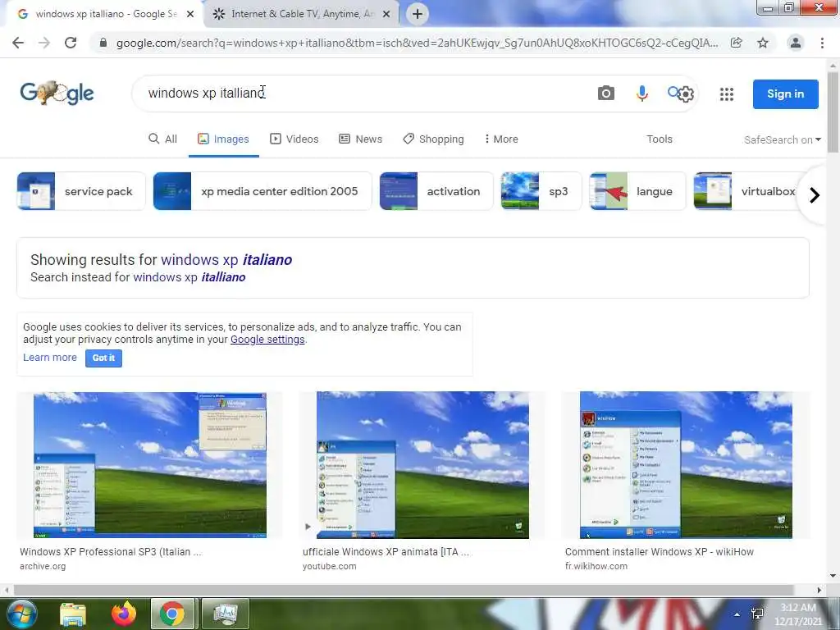Screen dimensions: 840x630
Task: Switch to the All results tab
Action: [x=162, y=139]
